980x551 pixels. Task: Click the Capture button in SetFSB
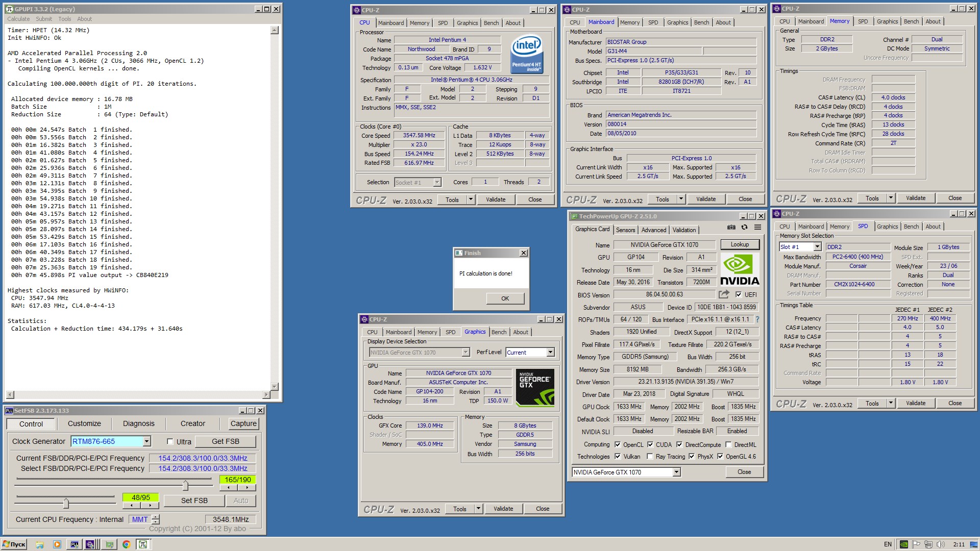[243, 424]
